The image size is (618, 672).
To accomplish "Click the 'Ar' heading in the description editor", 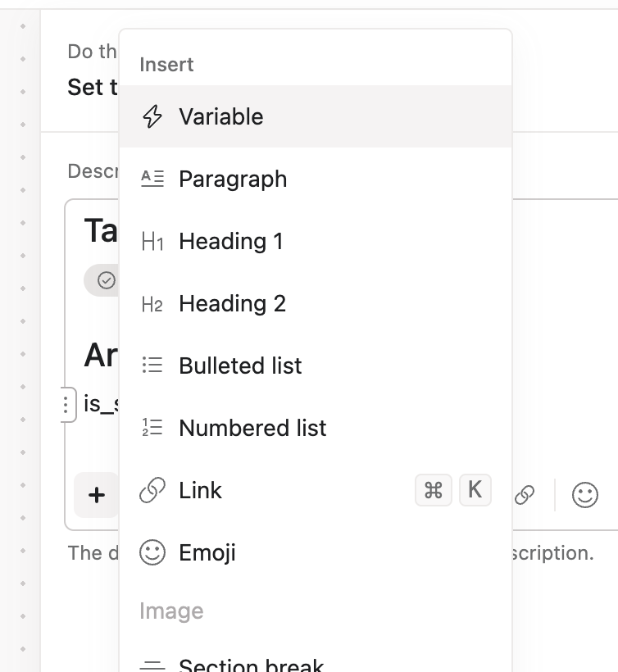I will coord(101,356).
